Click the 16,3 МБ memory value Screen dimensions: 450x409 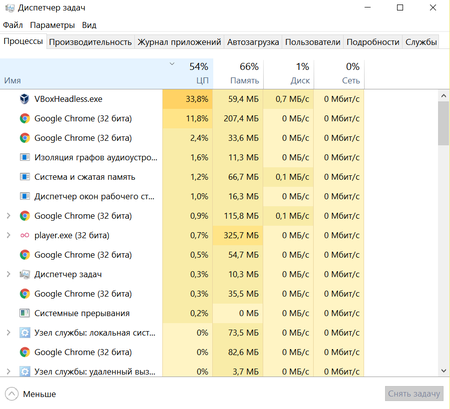pyautogui.click(x=243, y=196)
